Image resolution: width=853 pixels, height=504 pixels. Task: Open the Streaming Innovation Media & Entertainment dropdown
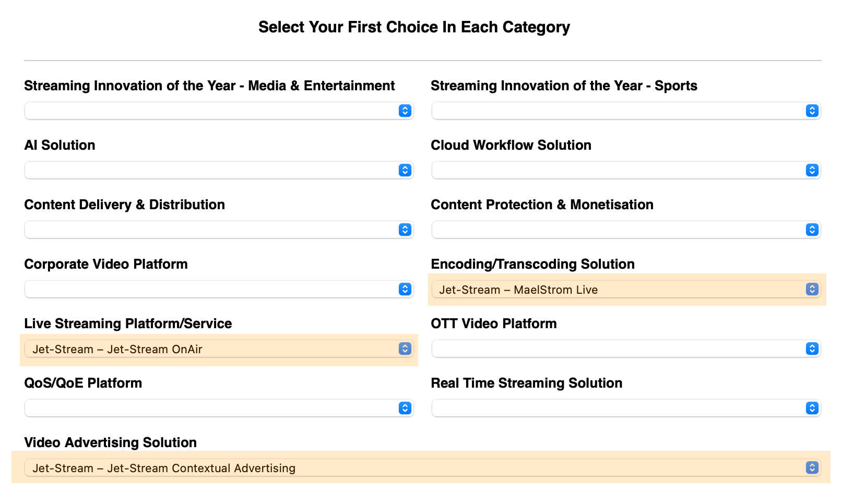tap(219, 111)
